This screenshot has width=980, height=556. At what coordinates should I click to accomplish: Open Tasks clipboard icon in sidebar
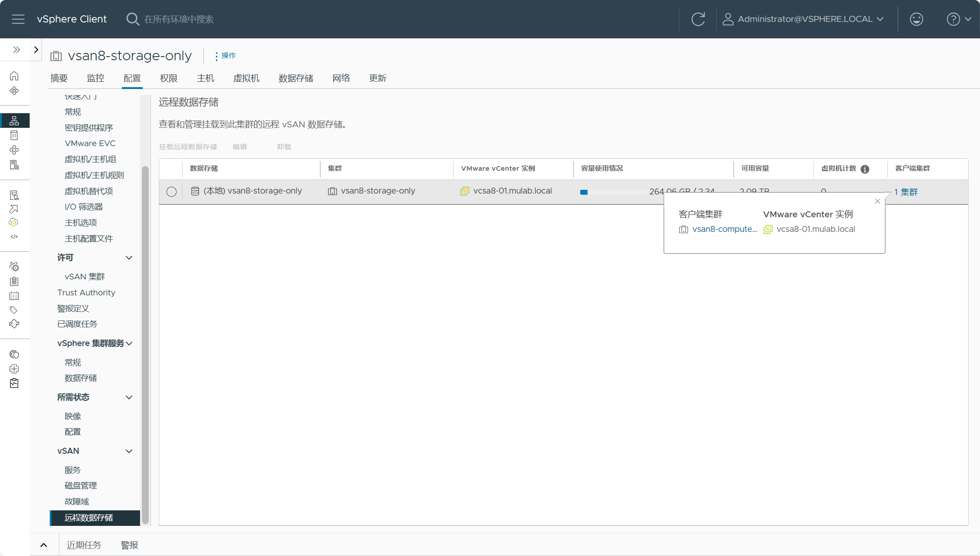pos(14,281)
